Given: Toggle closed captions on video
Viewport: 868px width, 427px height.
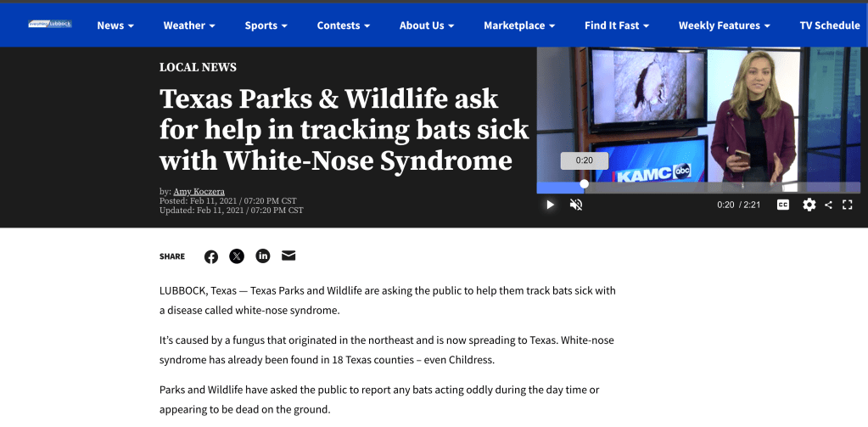Looking at the screenshot, I should (x=783, y=205).
